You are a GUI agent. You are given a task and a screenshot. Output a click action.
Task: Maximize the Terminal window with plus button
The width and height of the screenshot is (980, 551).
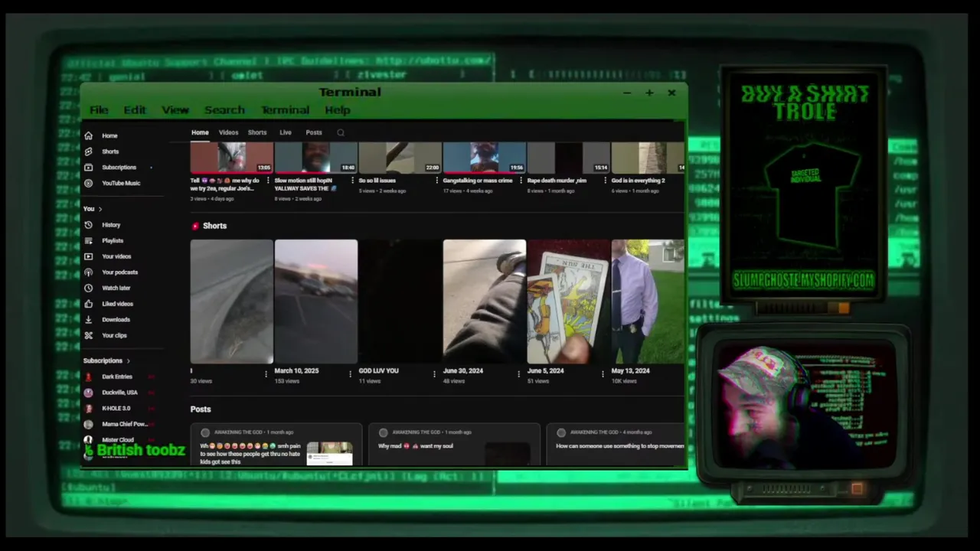[649, 93]
